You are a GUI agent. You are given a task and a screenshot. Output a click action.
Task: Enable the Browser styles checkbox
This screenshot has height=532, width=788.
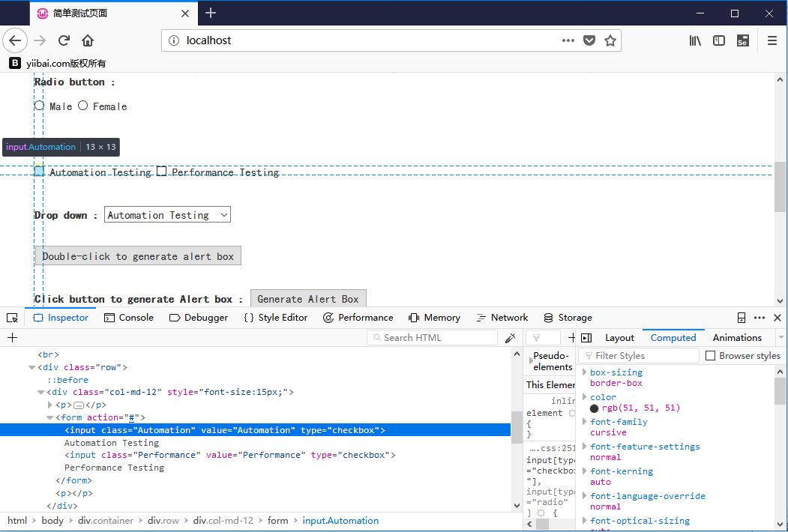[710, 356]
